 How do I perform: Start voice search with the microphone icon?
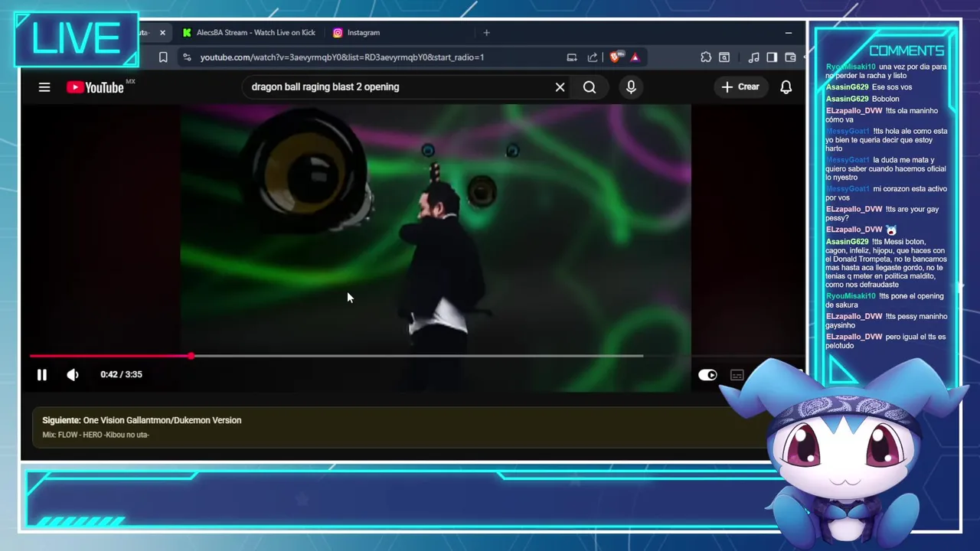631,87
